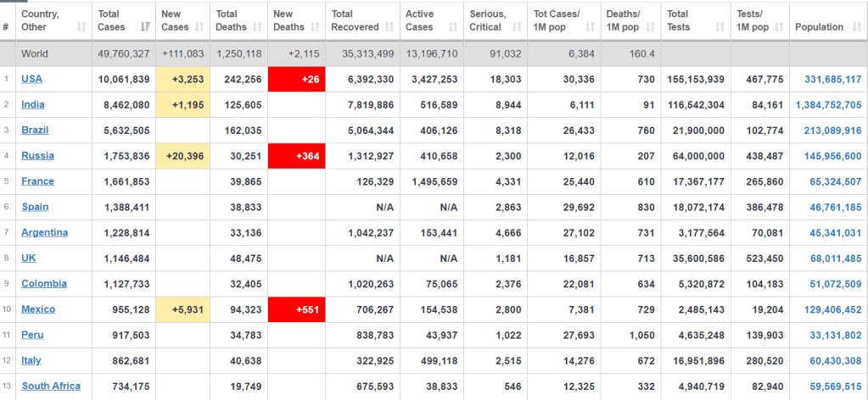868x400 pixels.
Task: Click USA population number link
Action: (x=829, y=80)
